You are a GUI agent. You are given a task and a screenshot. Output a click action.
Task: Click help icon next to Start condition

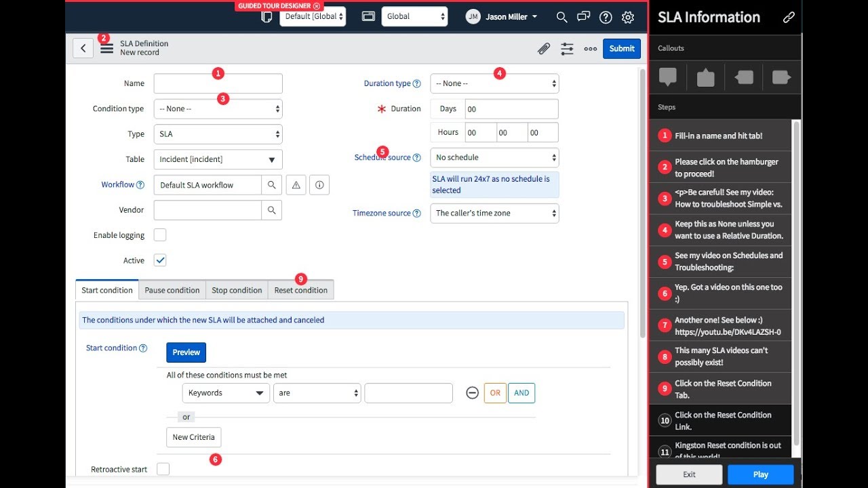143,348
